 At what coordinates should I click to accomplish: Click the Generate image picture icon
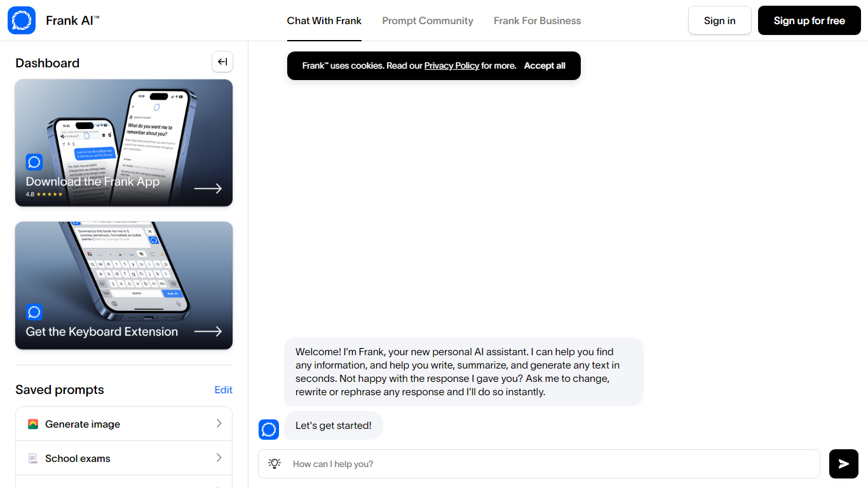coord(33,424)
